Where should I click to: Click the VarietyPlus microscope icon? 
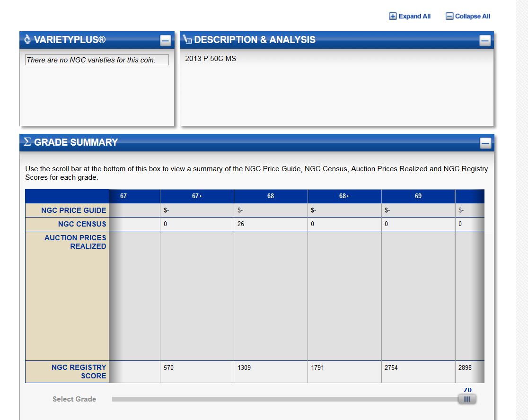click(x=27, y=40)
